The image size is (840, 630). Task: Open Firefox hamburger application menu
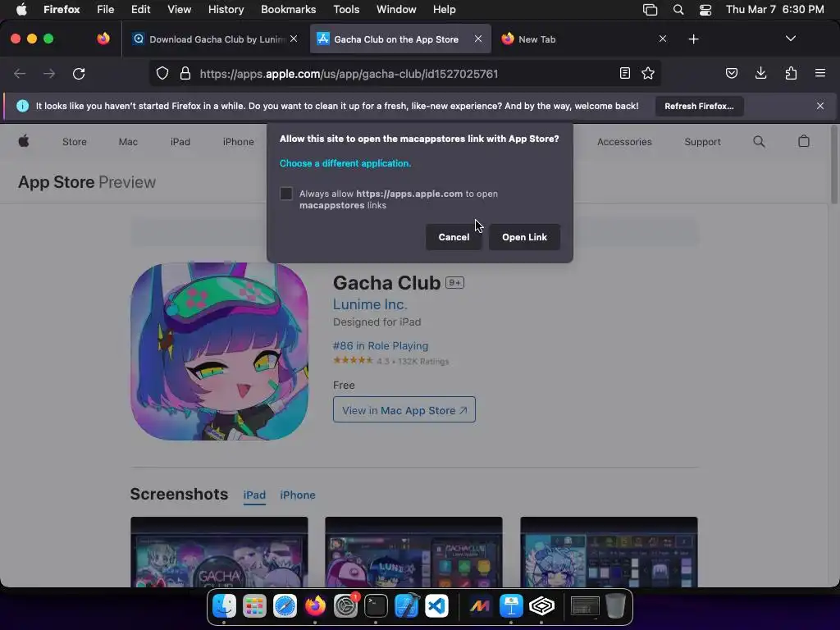point(820,73)
